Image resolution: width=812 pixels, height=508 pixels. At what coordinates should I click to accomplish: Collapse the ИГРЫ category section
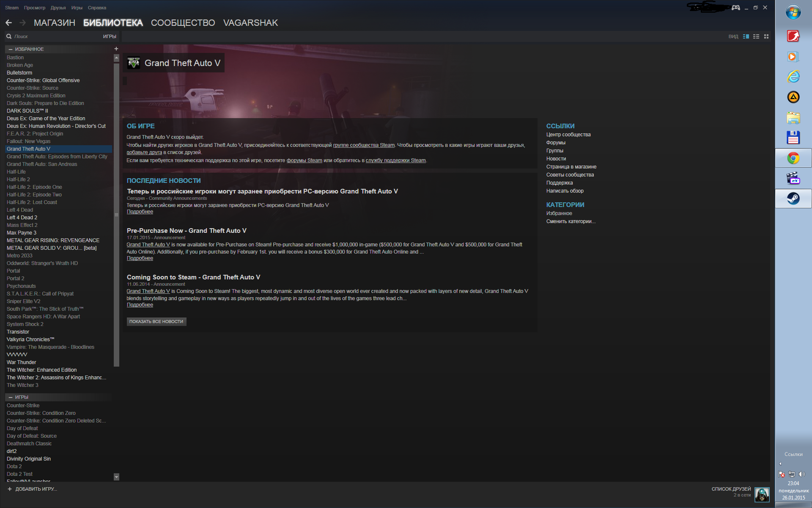(x=11, y=397)
